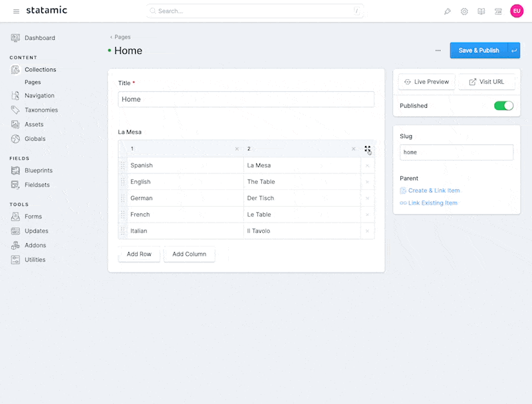Click the Navigation sidebar icon
532x404 pixels.
point(15,96)
